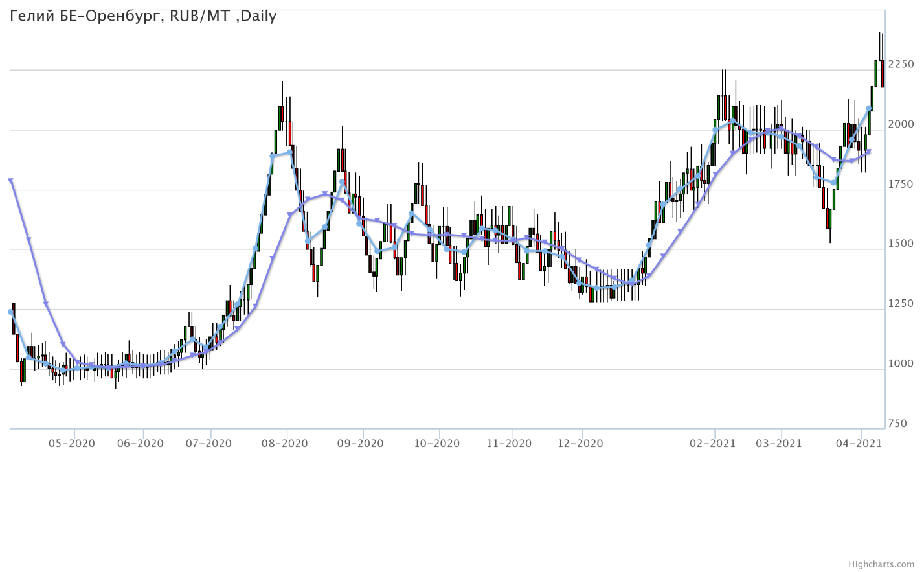Click the chart title Гелий БЕ-Оренбург

pos(143,16)
